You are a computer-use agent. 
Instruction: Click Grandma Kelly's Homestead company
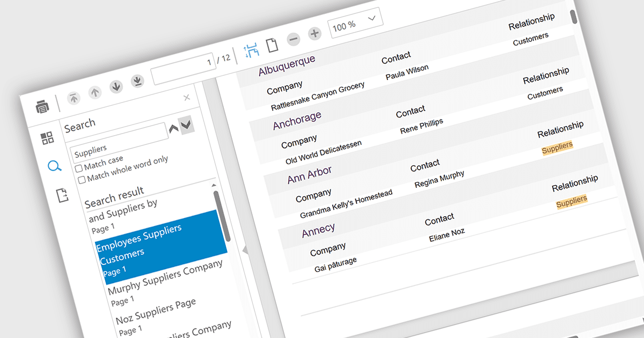pyautogui.click(x=346, y=204)
